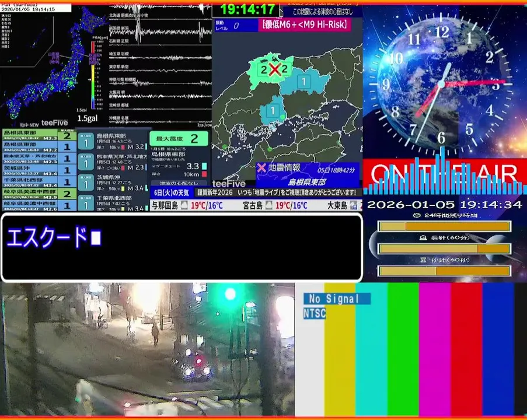Screen dimensions: 527x420
Task: Click the epicenter X marker on the map
Action: [275, 70]
